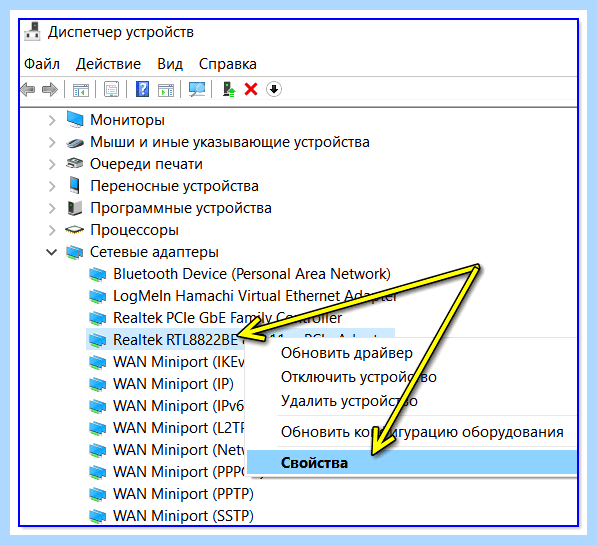
Task: Expand the Мониторы node
Action: (x=52, y=120)
